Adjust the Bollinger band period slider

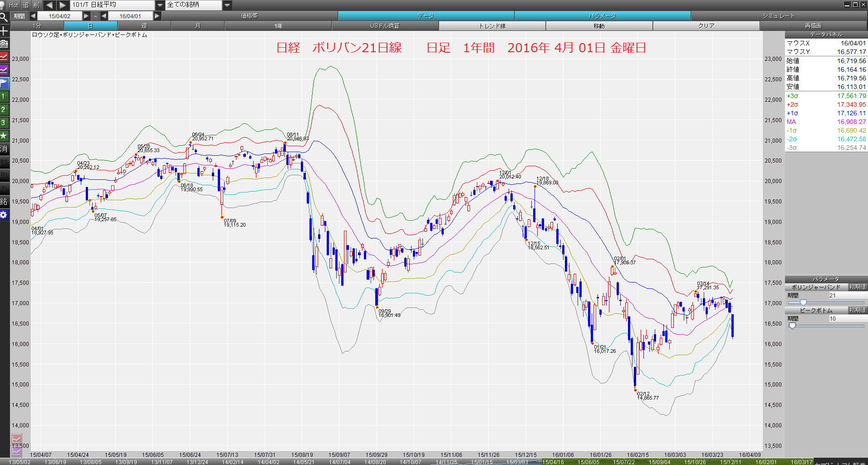point(803,302)
